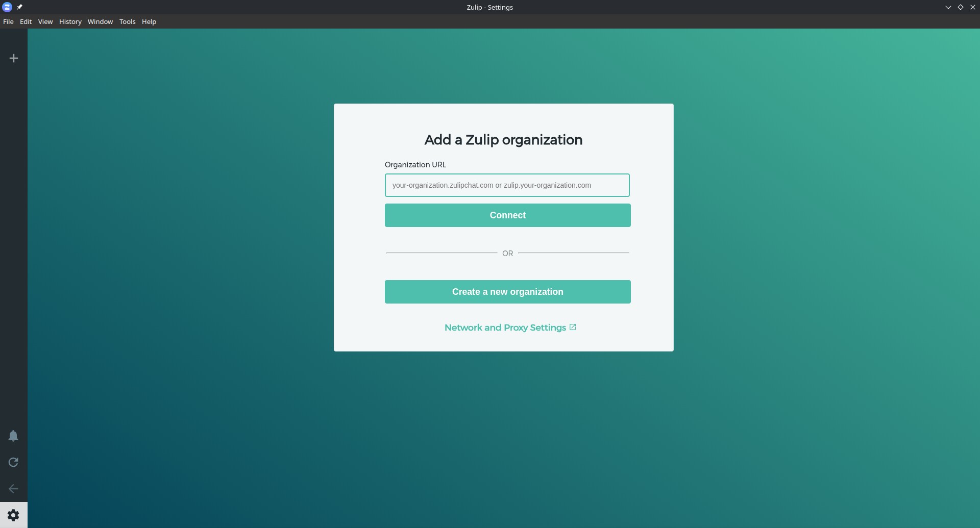The image size is (980, 528).
Task: Click the plus icon to add organization
Action: [14, 58]
